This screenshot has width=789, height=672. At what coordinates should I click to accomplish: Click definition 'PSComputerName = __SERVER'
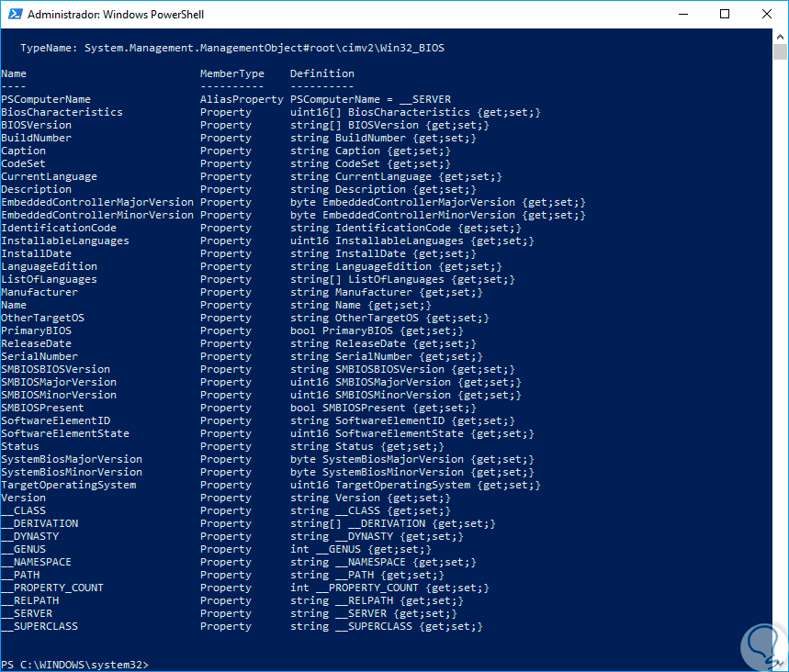coord(370,99)
